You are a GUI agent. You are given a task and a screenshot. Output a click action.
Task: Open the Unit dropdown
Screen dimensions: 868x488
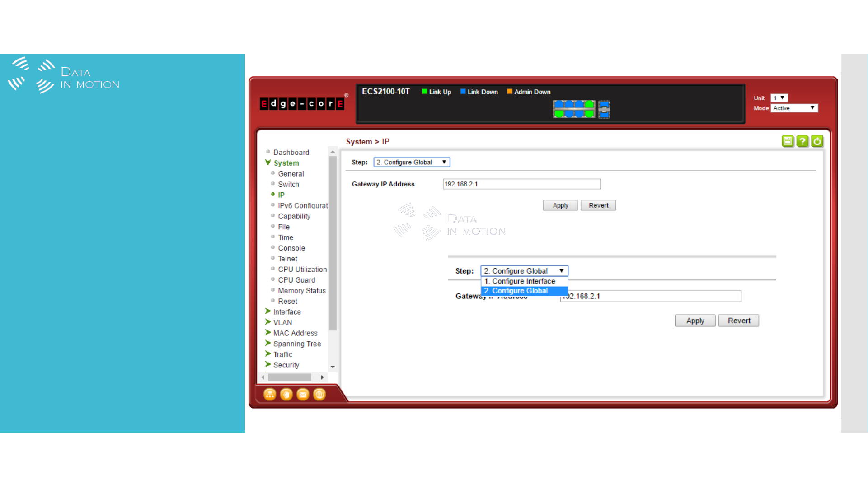[x=779, y=98]
